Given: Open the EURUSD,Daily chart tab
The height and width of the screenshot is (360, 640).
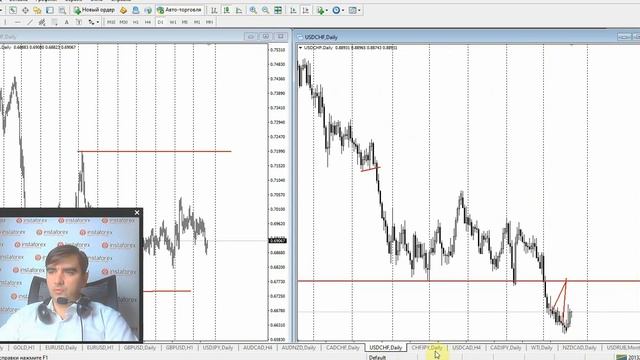Looking at the screenshot, I should click(61, 348).
